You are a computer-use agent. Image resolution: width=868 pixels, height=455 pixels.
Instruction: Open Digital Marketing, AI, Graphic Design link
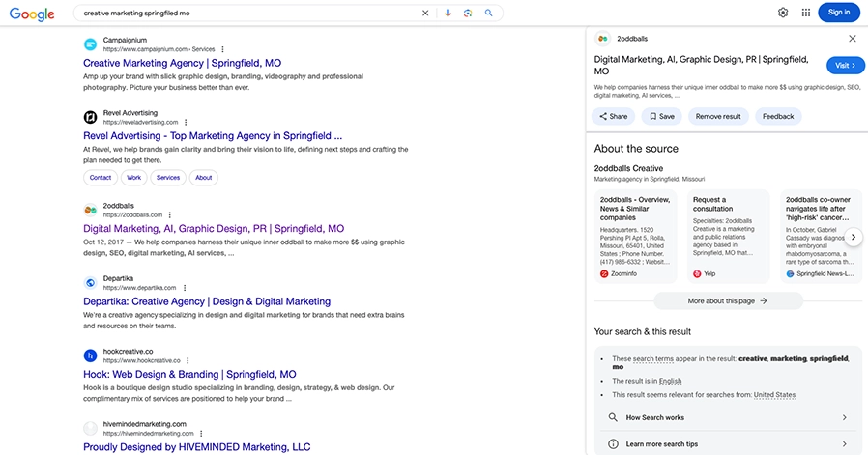[214, 229]
